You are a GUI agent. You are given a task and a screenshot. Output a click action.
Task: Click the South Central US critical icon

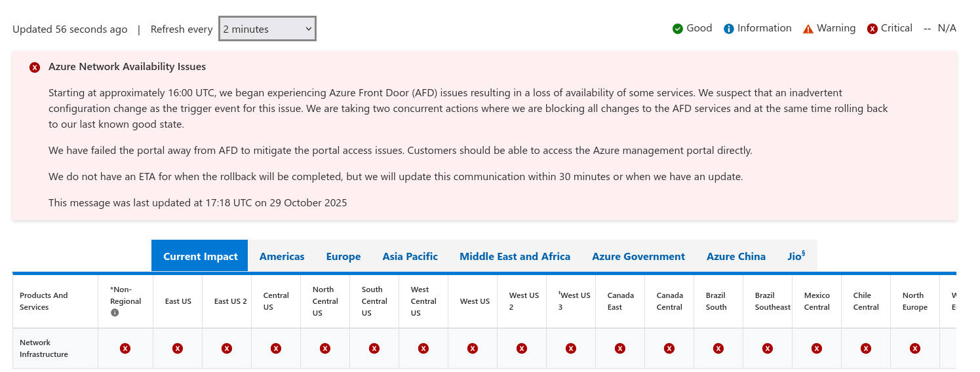(x=374, y=348)
